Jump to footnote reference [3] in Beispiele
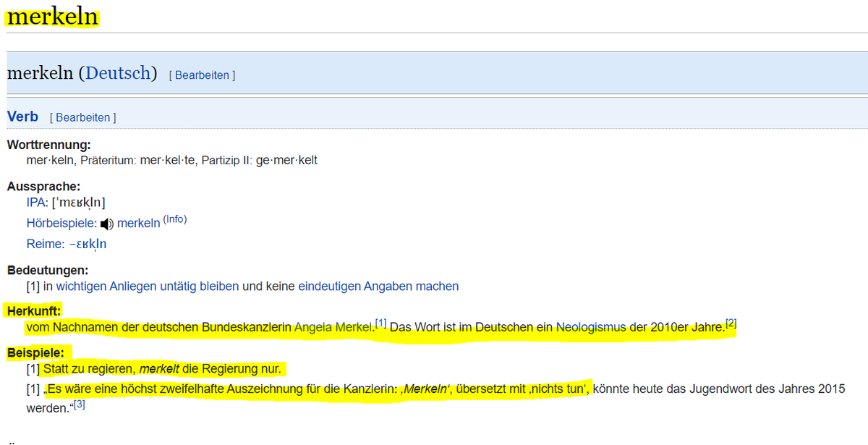Image resolution: width=868 pixels, height=445 pixels. tap(80, 405)
